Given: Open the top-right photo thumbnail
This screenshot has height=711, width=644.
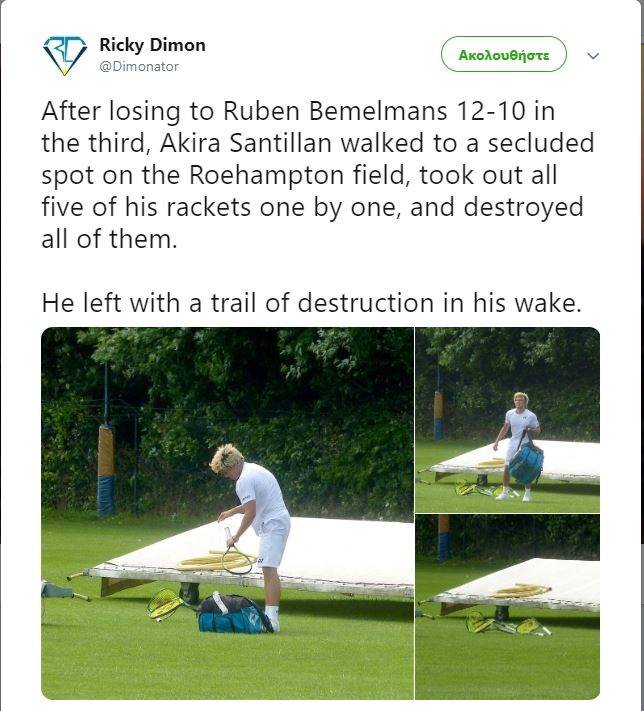Looking at the screenshot, I should coord(508,420).
